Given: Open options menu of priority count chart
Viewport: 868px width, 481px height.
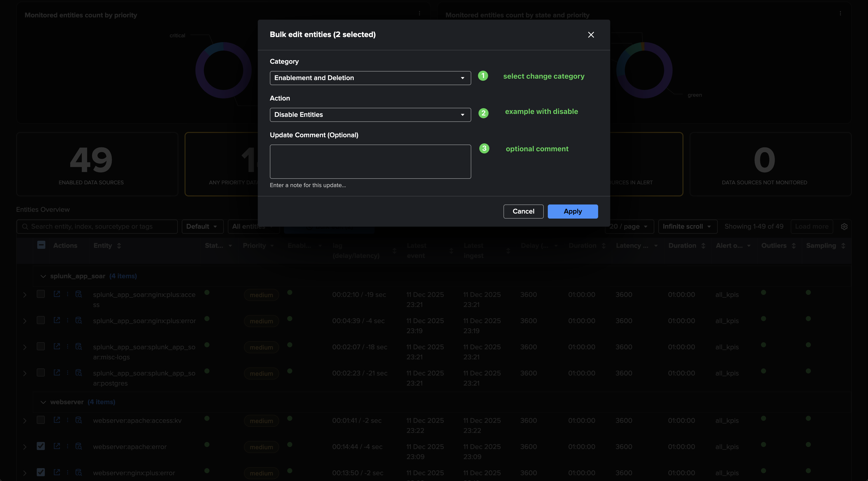Looking at the screenshot, I should (419, 14).
